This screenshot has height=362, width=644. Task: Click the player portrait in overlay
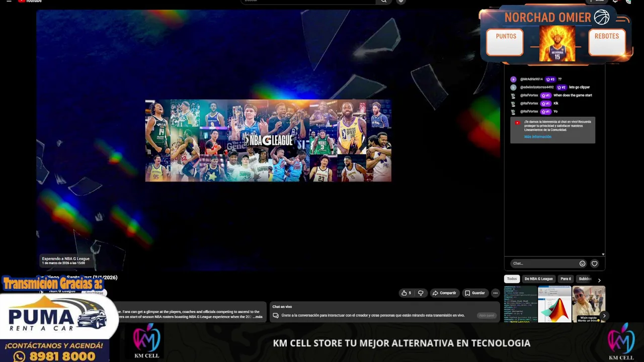click(557, 44)
